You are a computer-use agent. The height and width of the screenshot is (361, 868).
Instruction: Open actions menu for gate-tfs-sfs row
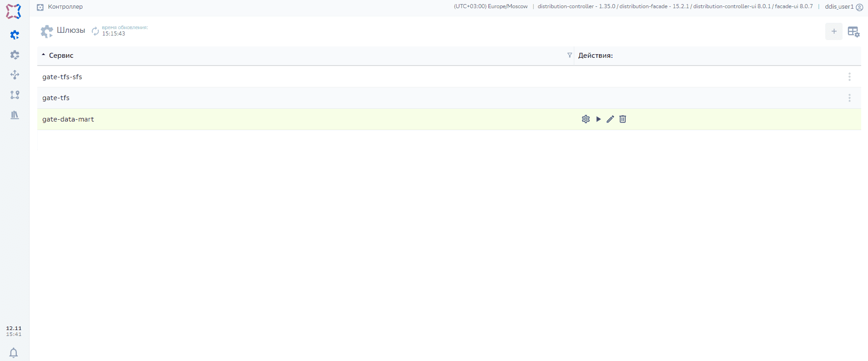coord(849,77)
